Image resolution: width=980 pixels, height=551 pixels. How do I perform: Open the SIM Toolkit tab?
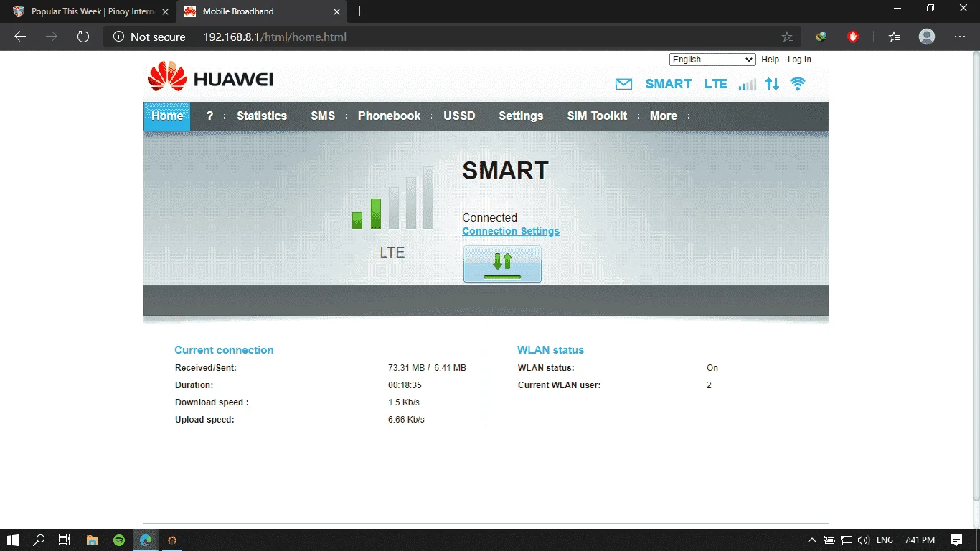[597, 116]
